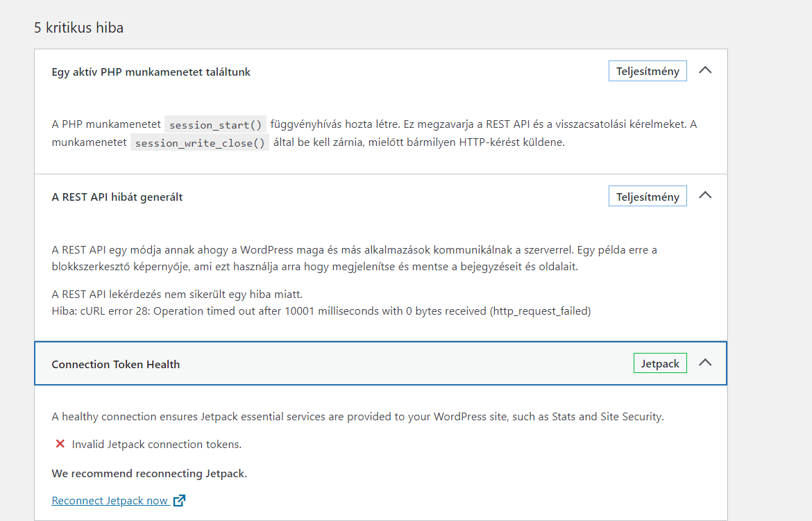The height and width of the screenshot is (521, 812).
Task: Click the session_write_close() code snippet
Action: point(200,143)
